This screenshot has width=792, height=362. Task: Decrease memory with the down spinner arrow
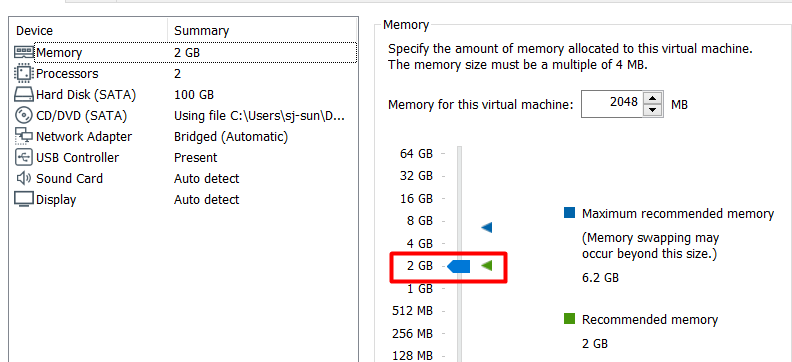pos(653,110)
